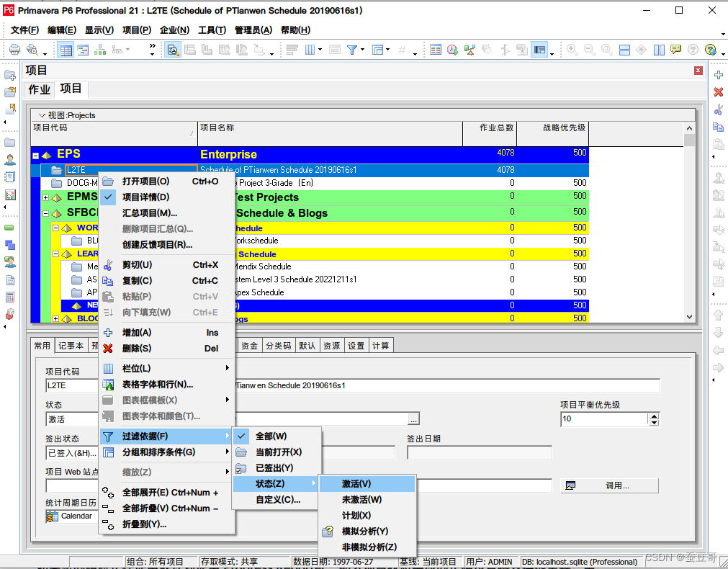The height and width of the screenshot is (569, 728).
Task: Click the calculator icon in left sidebar
Action: [10, 297]
